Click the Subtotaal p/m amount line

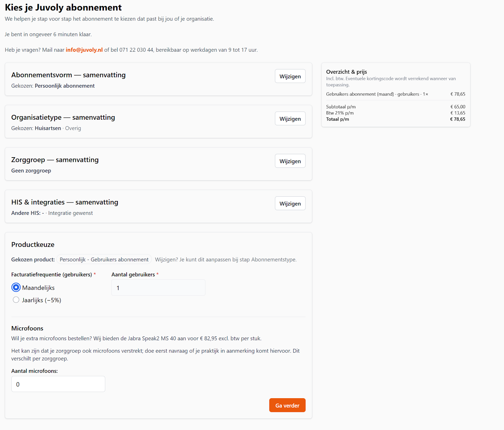(395, 107)
